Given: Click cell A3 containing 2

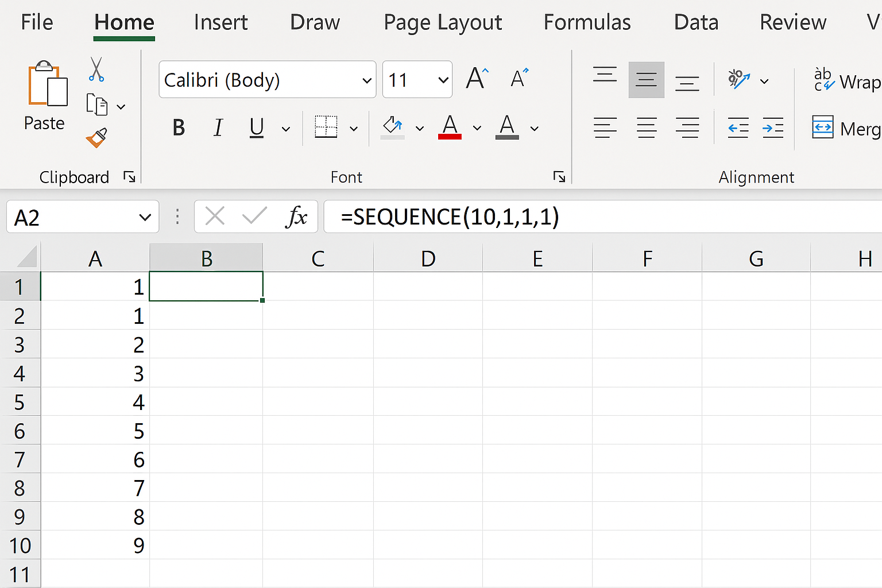Looking at the screenshot, I should point(95,344).
